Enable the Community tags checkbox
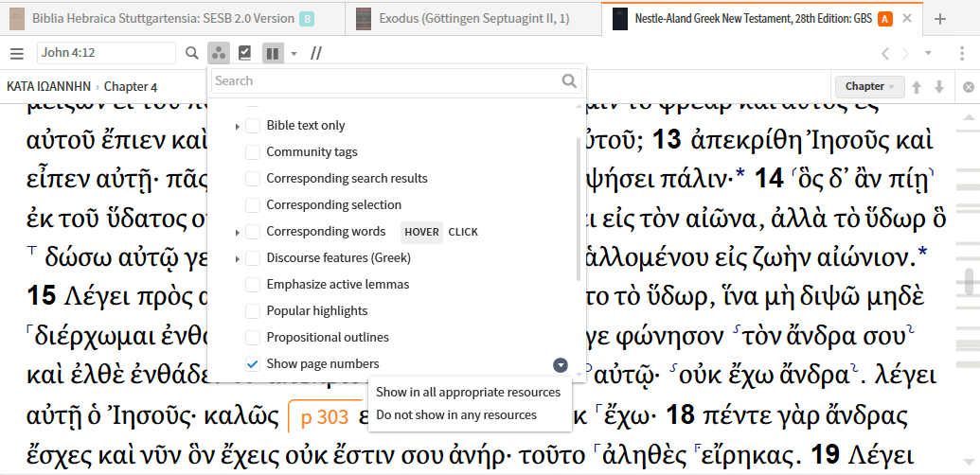This screenshot has height=475, width=980. click(253, 152)
